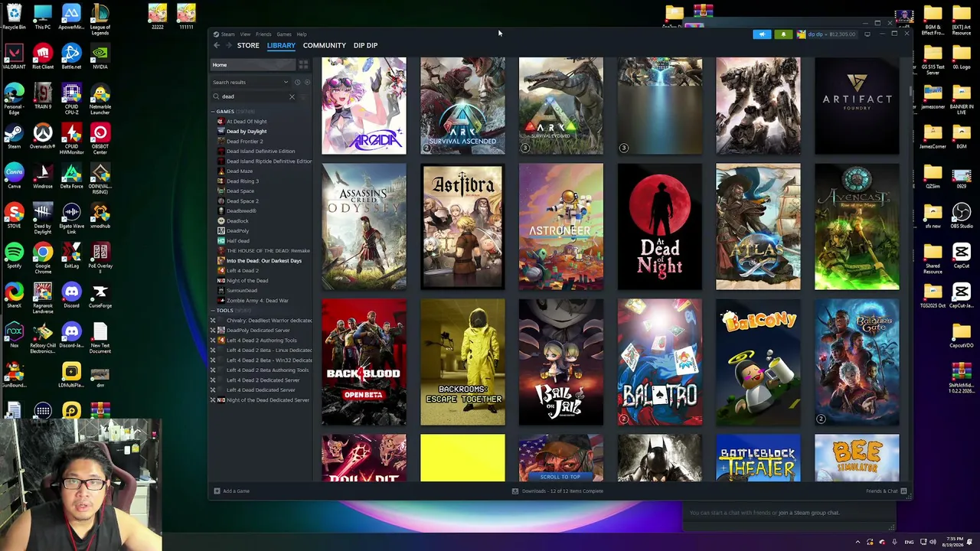Click the Add a Game plus icon
The width and height of the screenshot is (980, 551).
(x=217, y=491)
